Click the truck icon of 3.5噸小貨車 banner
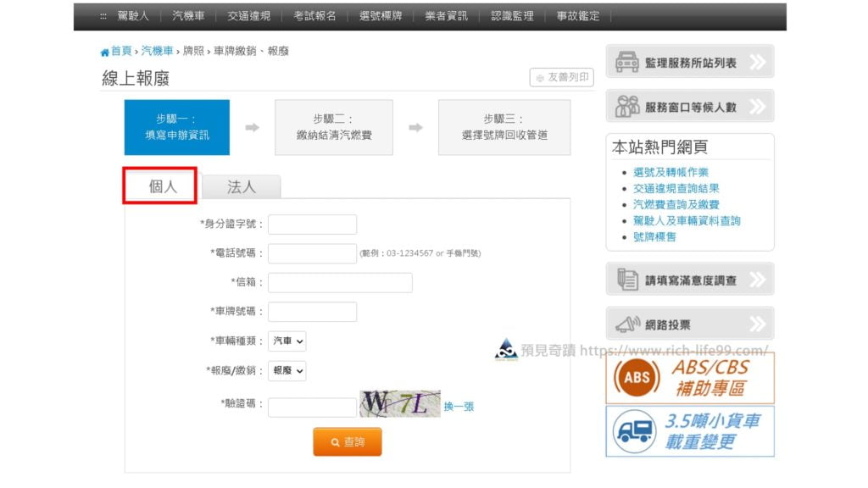The height and width of the screenshot is (488, 868). (x=634, y=431)
